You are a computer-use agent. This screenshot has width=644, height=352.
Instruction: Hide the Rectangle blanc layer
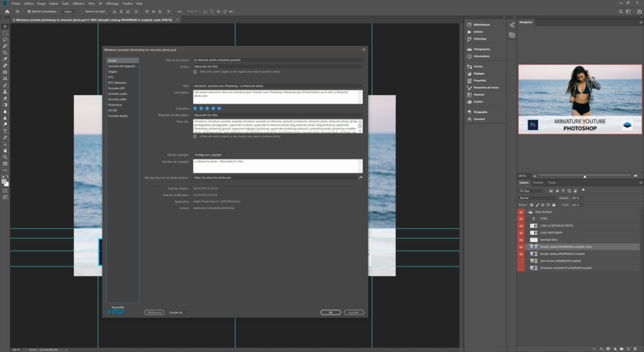point(521,240)
